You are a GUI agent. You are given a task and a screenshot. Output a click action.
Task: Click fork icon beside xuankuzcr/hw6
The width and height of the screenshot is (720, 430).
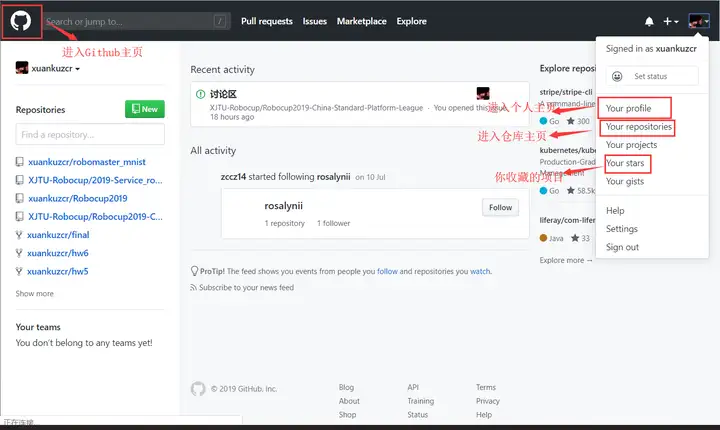tap(19, 253)
